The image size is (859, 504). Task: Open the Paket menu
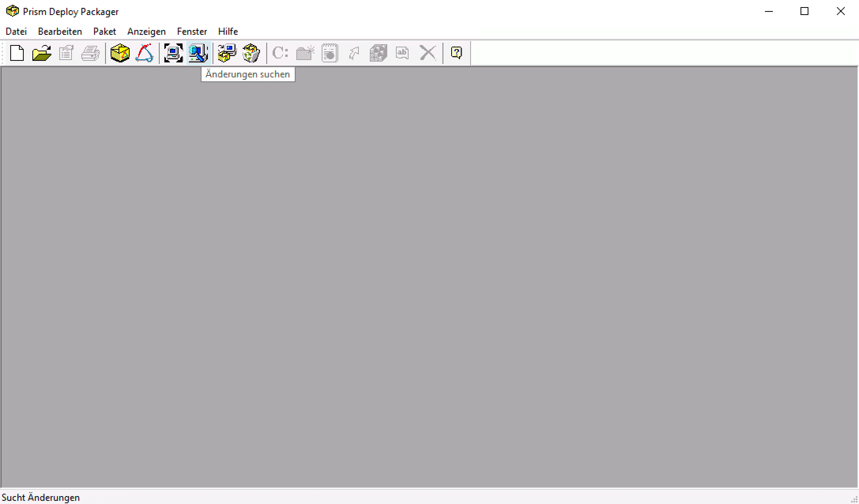[105, 32]
